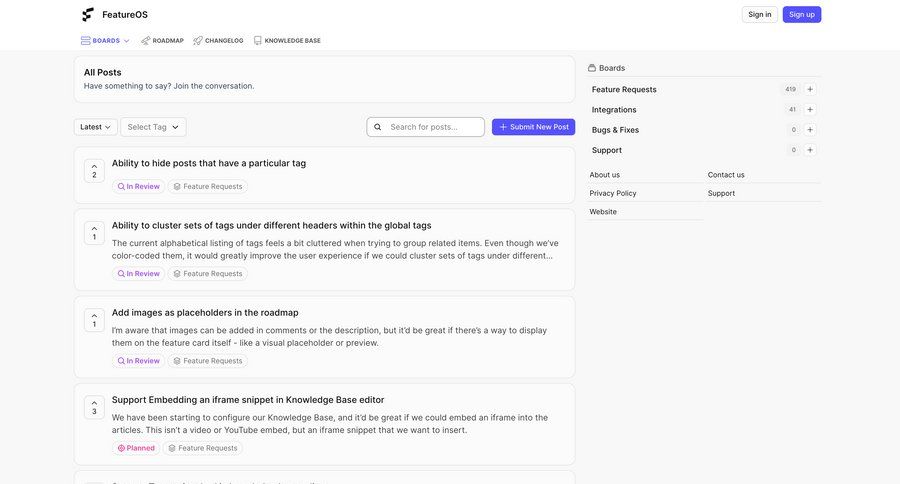The image size is (900, 484).
Task: Go to the Roadmap tab
Action: (162, 41)
